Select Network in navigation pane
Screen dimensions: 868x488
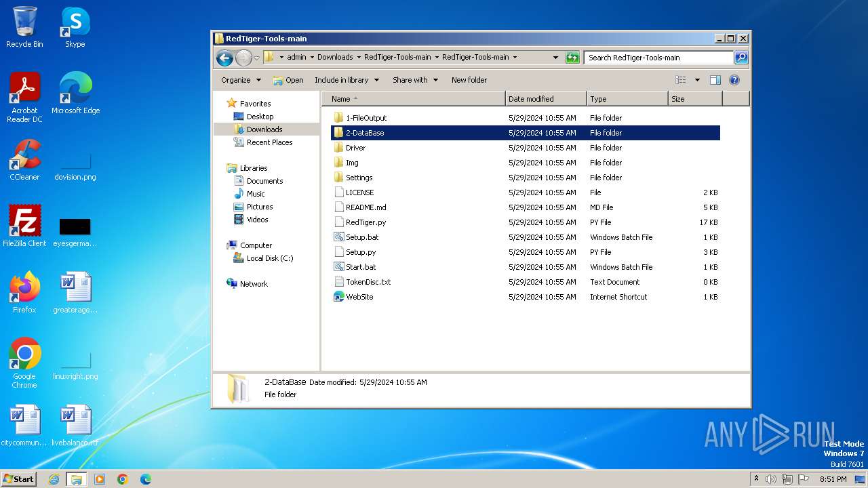coord(254,284)
